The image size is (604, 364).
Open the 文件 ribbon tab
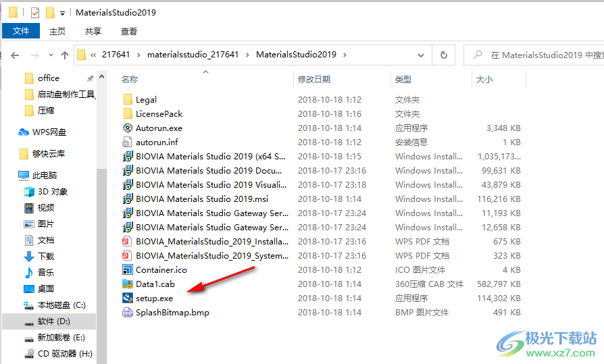21,31
